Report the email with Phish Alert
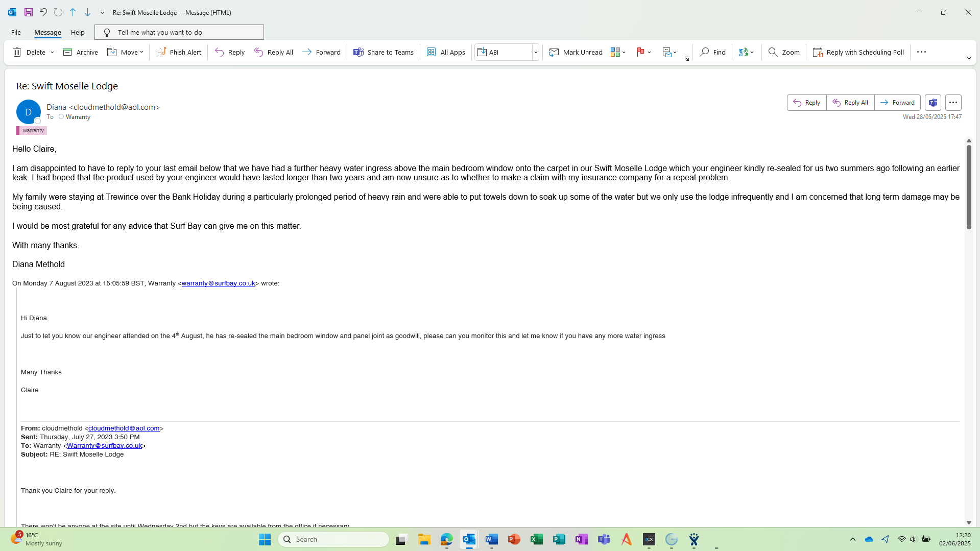The height and width of the screenshot is (551, 980). pos(179,52)
